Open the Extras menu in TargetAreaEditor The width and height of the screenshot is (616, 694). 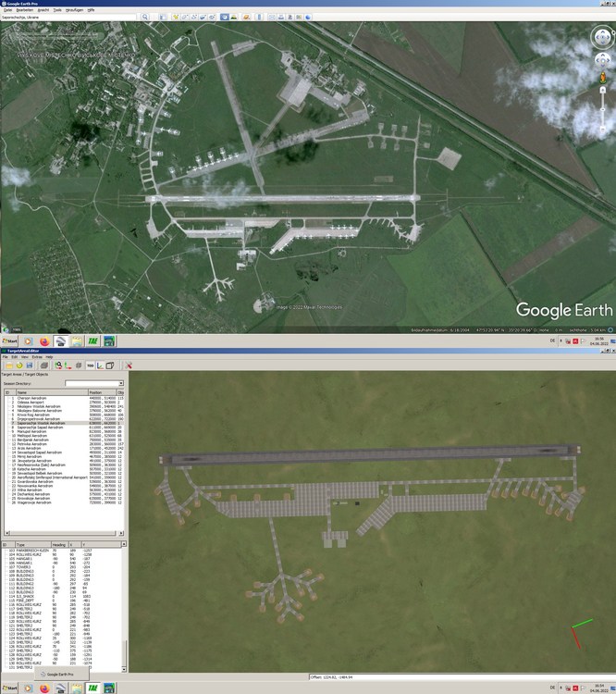(x=37, y=357)
